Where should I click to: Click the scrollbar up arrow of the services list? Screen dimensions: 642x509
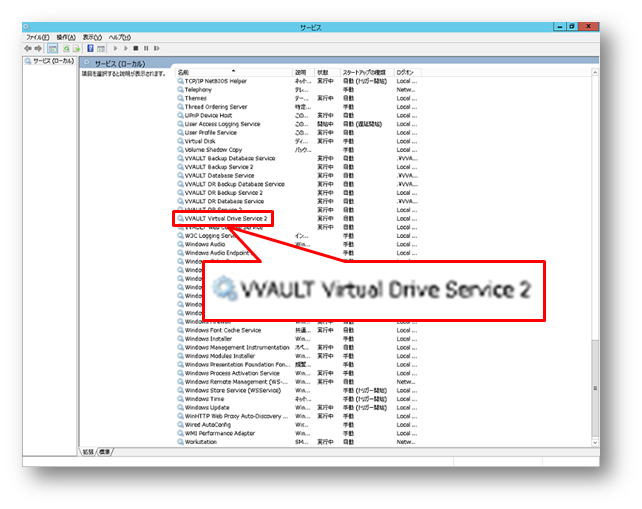(x=595, y=72)
